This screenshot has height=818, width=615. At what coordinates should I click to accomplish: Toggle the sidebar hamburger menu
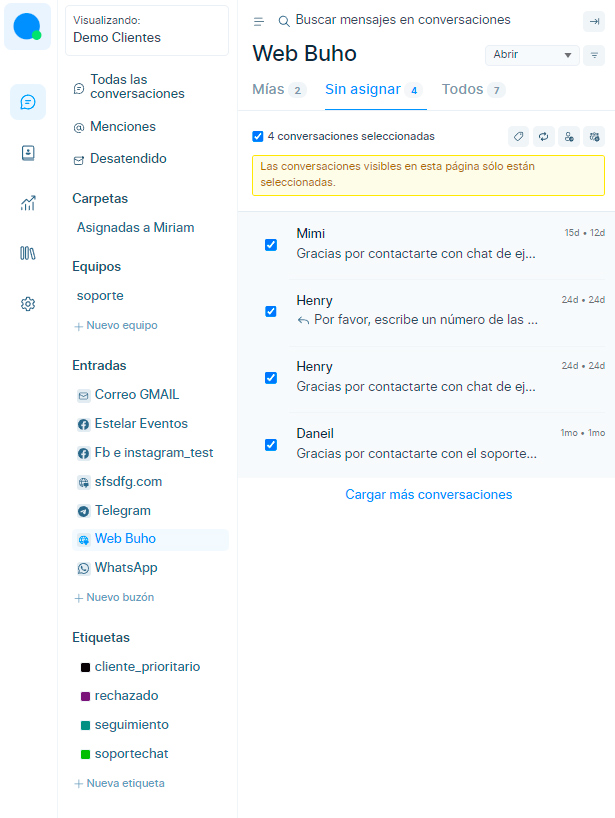259,21
